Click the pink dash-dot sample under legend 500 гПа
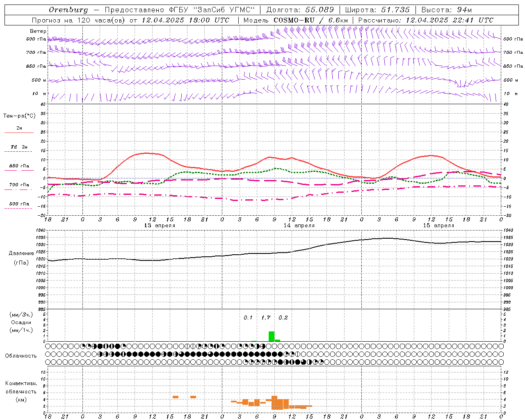525x420 pixels. coord(18,209)
